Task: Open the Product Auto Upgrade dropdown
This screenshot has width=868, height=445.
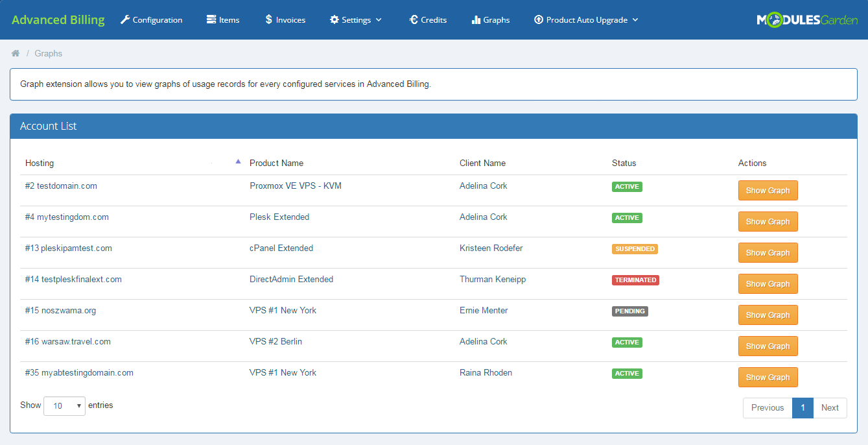Action: coord(585,19)
